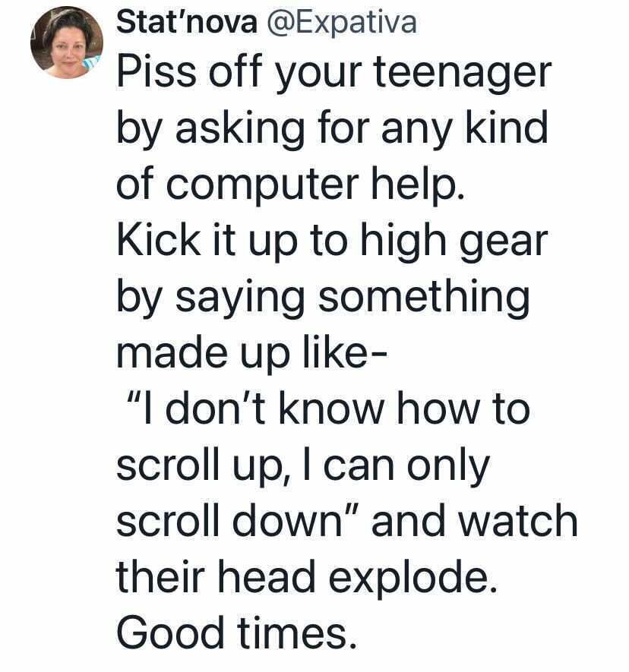This screenshot has height=672, width=629.
Task: Click the line "by asking for any kind"
Action: tap(332, 128)
